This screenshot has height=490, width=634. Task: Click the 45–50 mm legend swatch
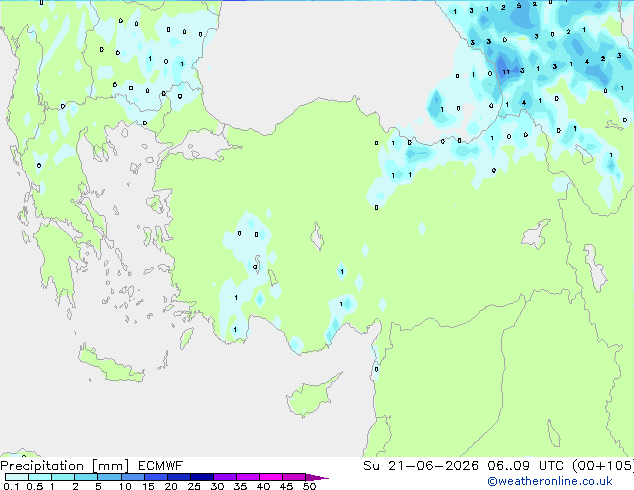tap(294, 477)
